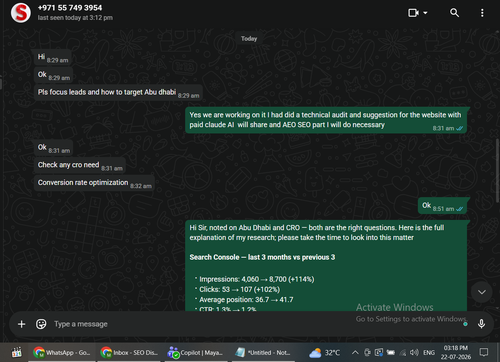The width and height of the screenshot is (500, 362).
Task: Open the weather widget showing 32°C
Action: 324,353
